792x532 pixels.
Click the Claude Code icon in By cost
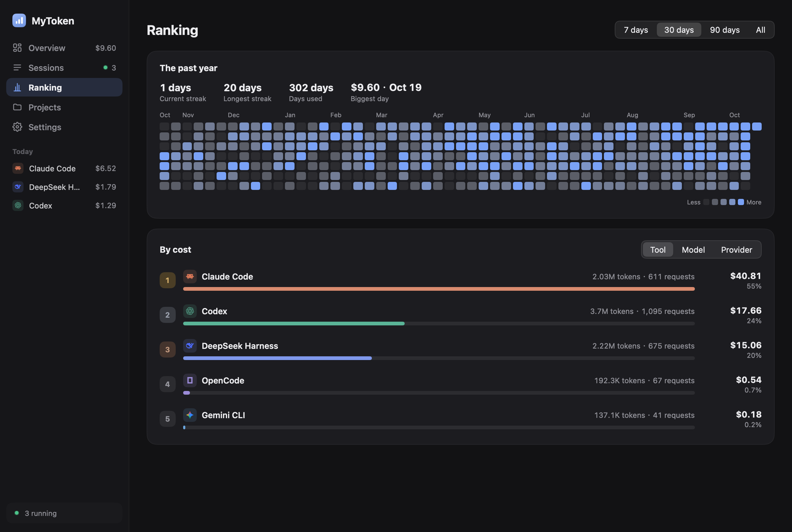190,277
